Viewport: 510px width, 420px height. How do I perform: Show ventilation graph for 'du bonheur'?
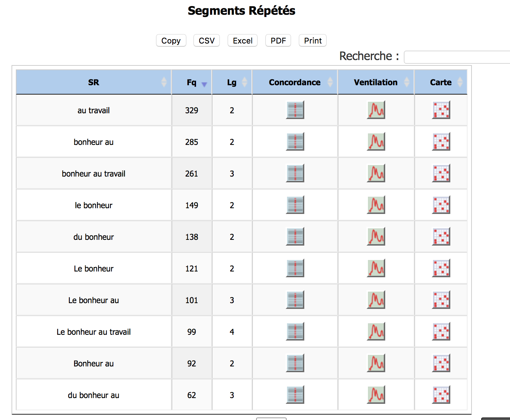click(x=376, y=237)
